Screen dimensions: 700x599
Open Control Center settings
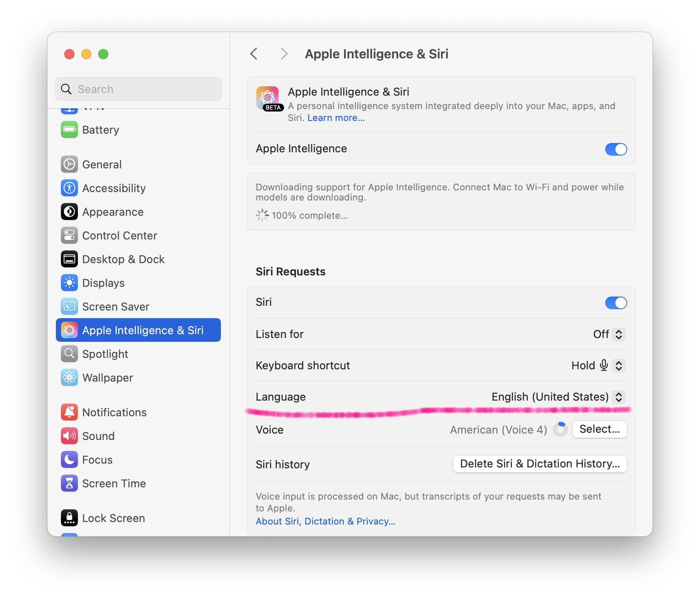click(138, 236)
